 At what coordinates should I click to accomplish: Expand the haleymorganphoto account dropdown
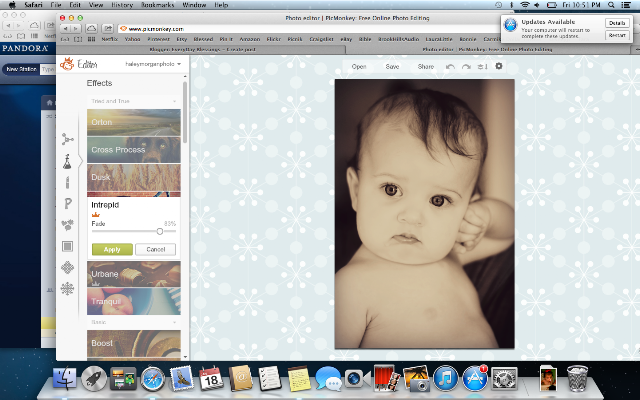[x=153, y=64]
